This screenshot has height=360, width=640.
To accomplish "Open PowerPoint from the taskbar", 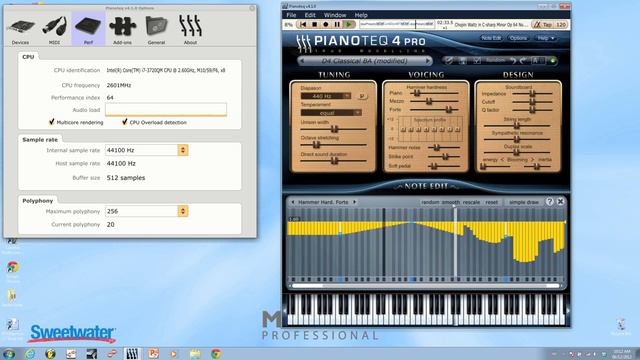I will point(153,353).
